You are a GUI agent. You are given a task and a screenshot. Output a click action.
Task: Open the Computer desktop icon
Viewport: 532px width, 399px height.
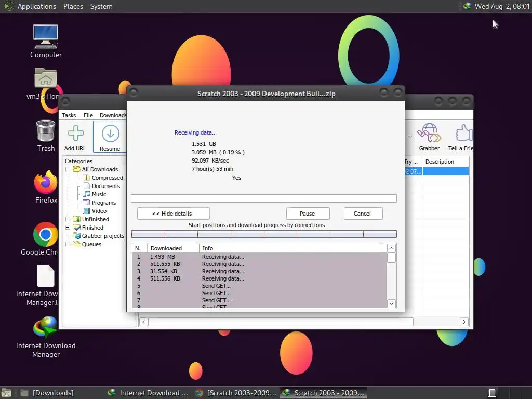click(x=46, y=36)
